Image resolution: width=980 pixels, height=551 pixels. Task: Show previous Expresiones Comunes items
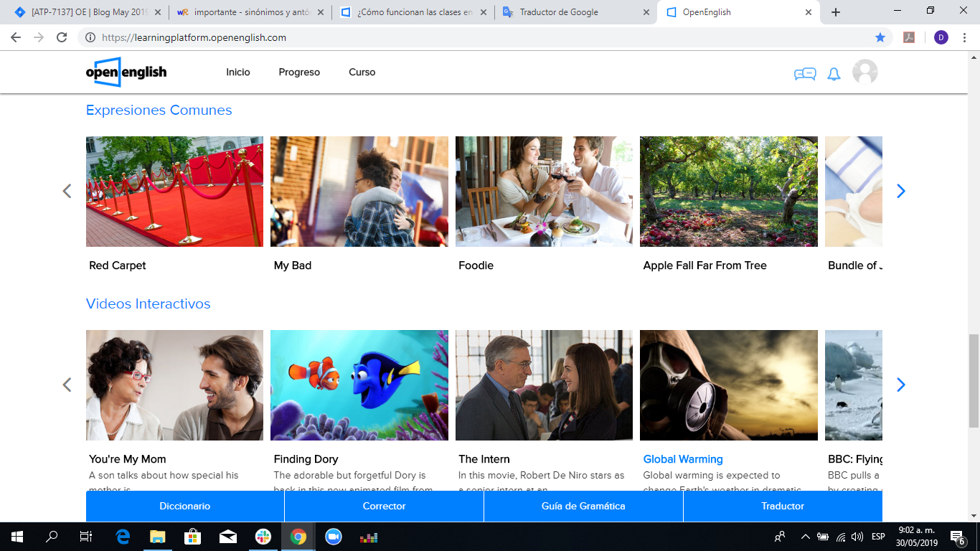click(67, 192)
